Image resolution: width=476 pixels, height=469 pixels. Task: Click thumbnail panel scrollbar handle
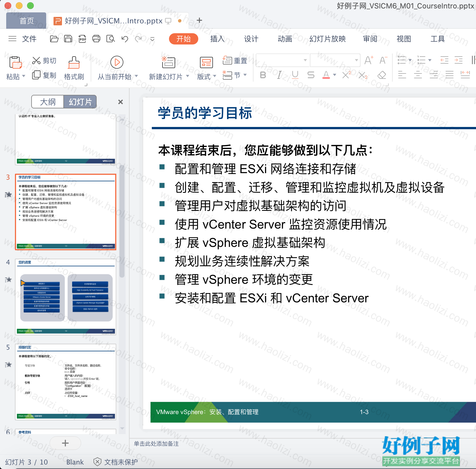(x=122, y=221)
